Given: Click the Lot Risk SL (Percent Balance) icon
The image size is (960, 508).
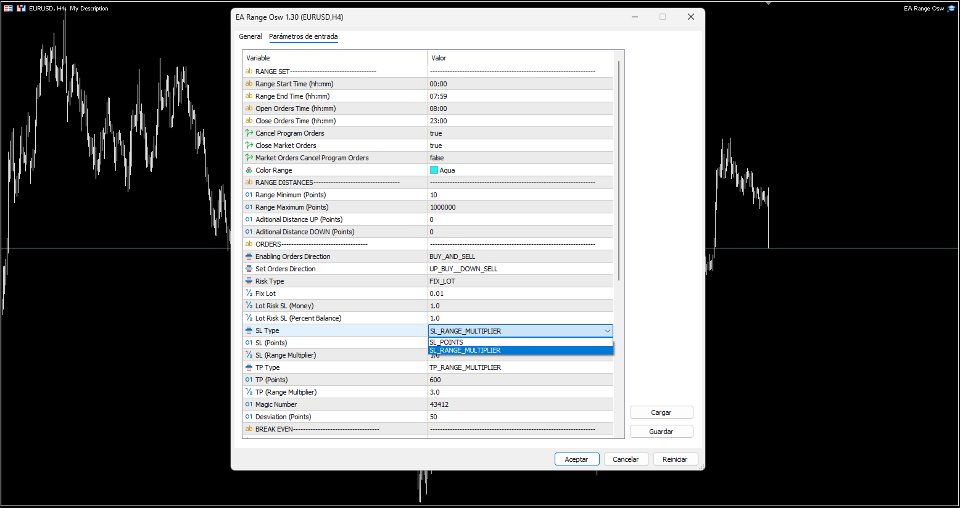Looking at the screenshot, I should coord(249,318).
